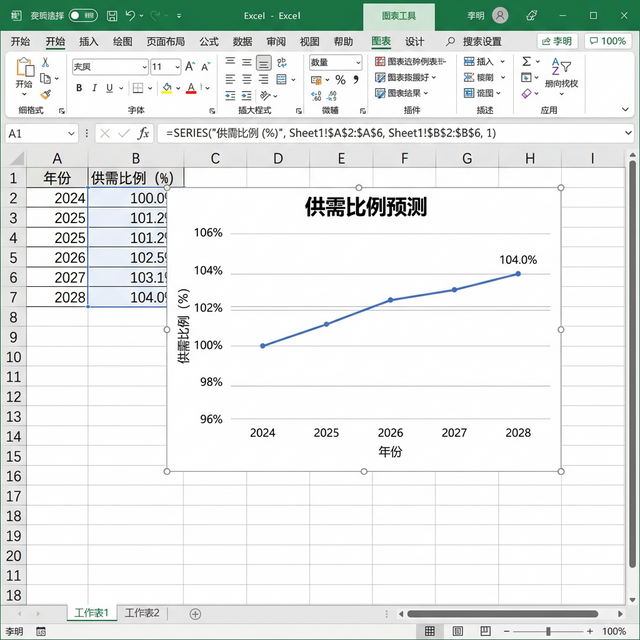Toggle the autosave switch in title bar
This screenshot has height=640, width=640.
[x=83, y=16]
